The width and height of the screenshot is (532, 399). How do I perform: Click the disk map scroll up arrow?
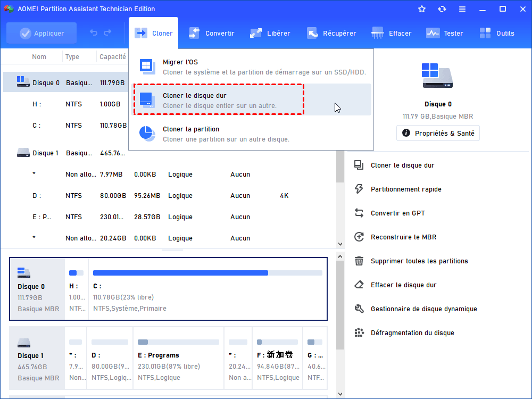(340, 257)
